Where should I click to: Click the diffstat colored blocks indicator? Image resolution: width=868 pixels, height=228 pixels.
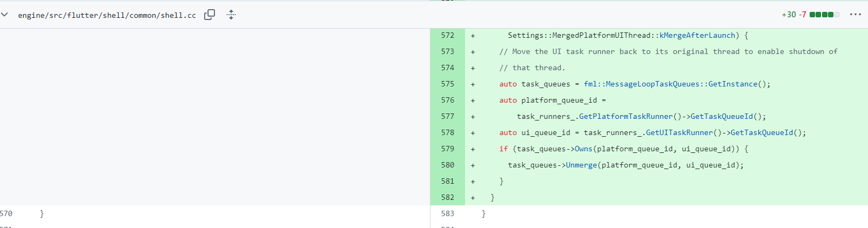click(x=824, y=15)
